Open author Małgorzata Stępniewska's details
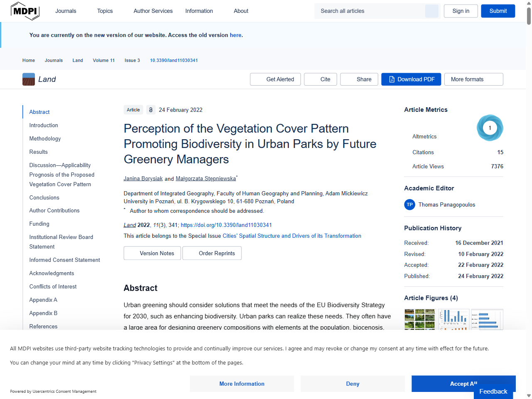 coord(206,179)
